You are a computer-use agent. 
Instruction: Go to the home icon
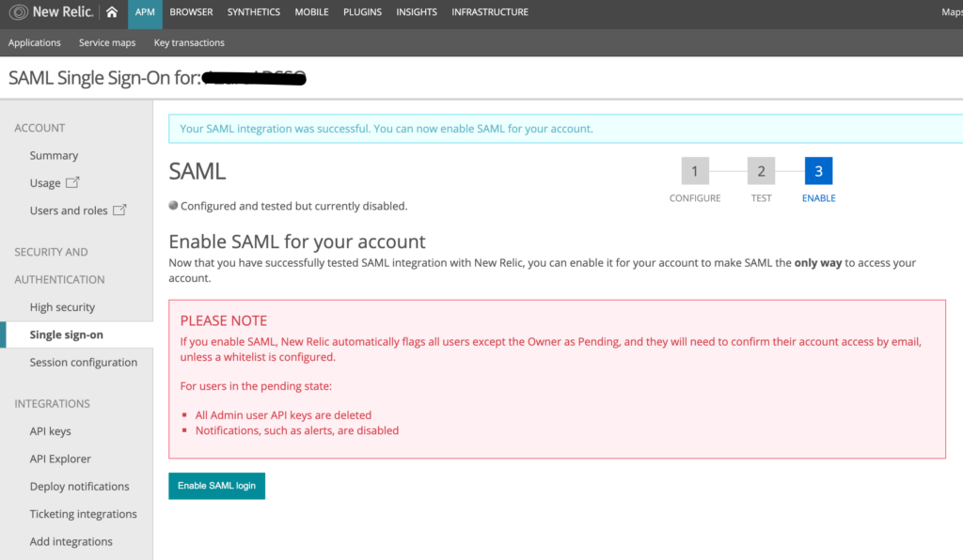pos(112,11)
